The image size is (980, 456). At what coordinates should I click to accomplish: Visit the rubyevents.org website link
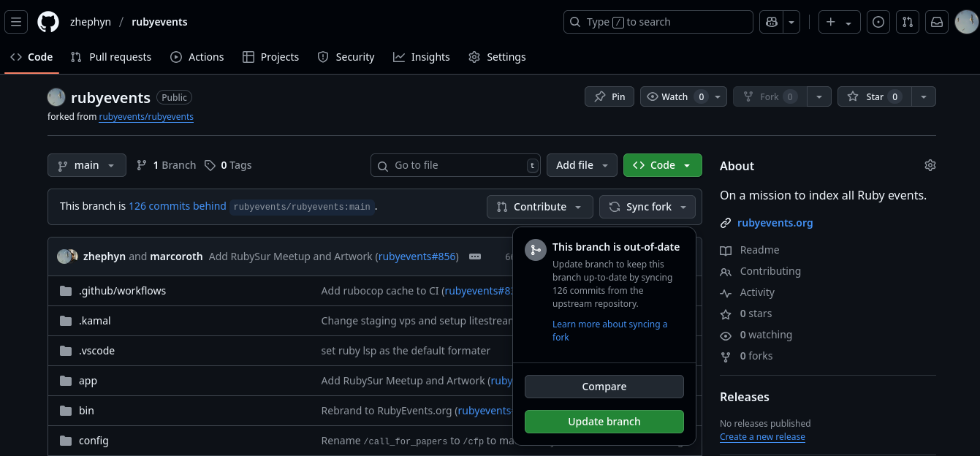click(x=775, y=223)
